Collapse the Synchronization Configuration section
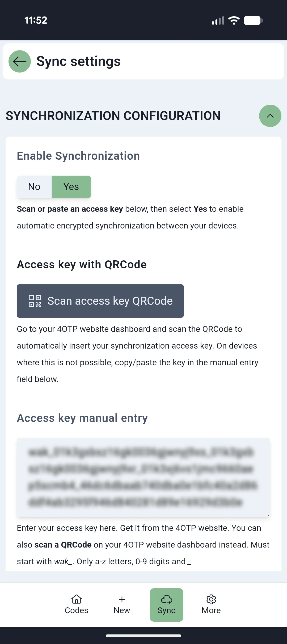This screenshot has height=644, width=287. tap(270, 116)
